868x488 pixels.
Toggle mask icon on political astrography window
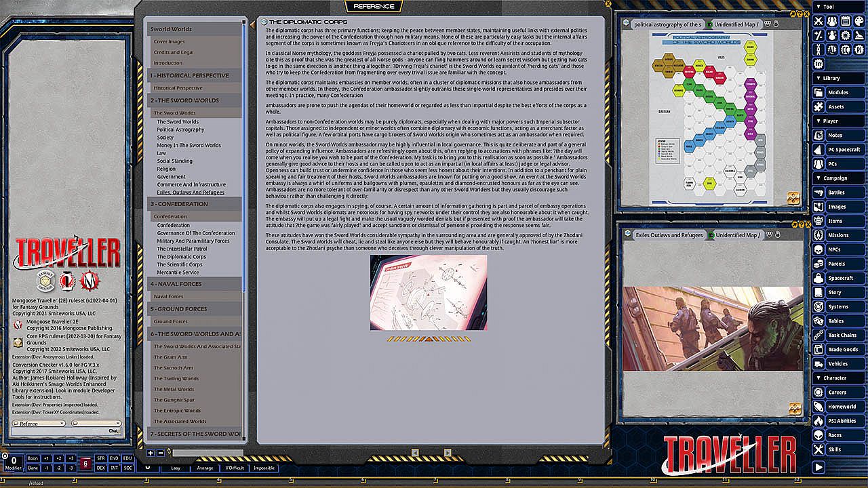coord(768,24)
